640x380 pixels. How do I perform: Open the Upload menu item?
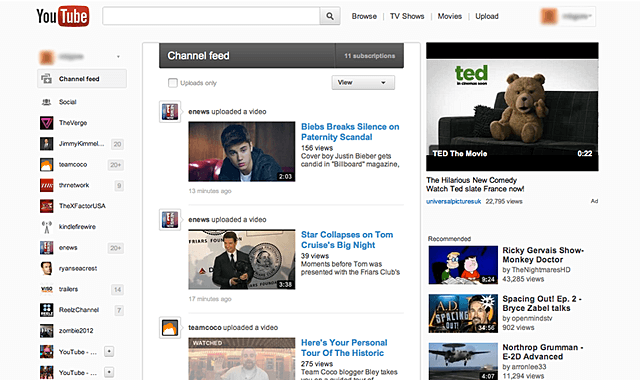(487, 16)
